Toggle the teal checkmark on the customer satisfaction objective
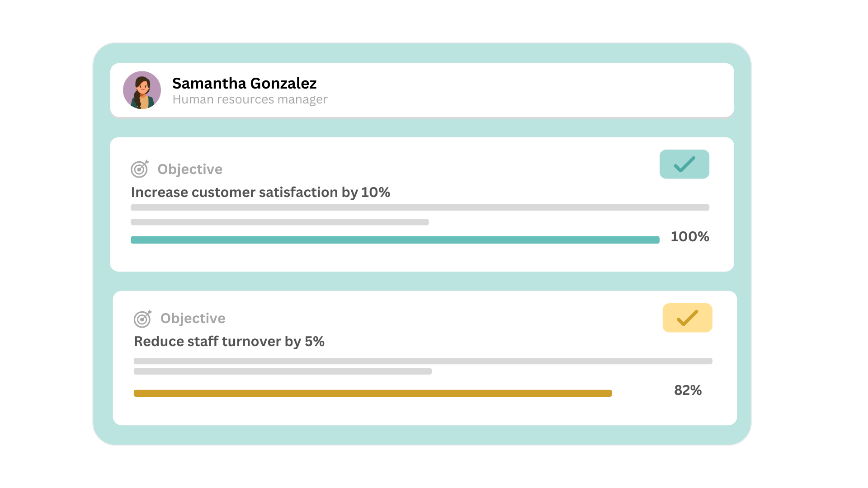This screenshot has width=868, height=488. pos(684,164)
